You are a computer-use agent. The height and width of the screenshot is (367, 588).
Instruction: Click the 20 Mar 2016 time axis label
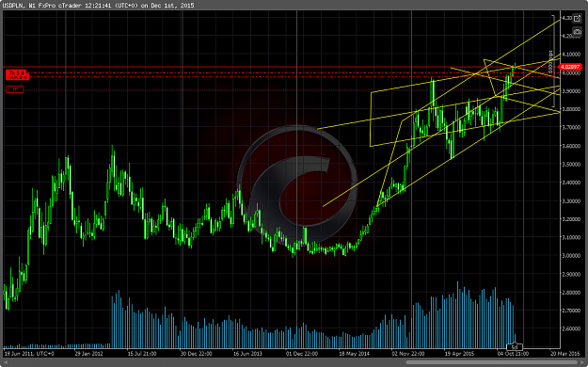564,354
